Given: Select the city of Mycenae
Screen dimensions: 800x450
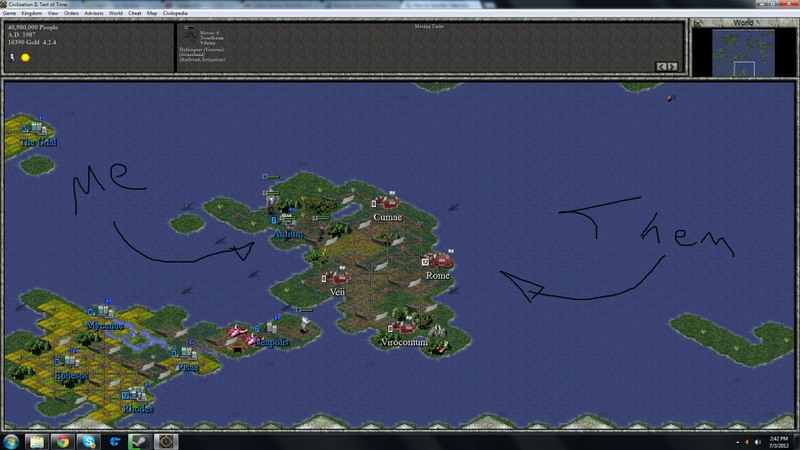Looking at the screenshot, I should point(102,310).
